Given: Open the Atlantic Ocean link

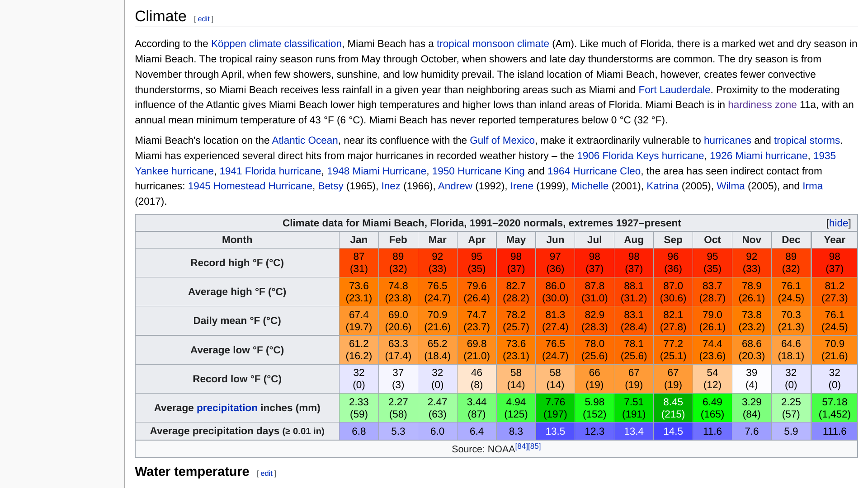Looking at the screenshot, I should 305,141.
